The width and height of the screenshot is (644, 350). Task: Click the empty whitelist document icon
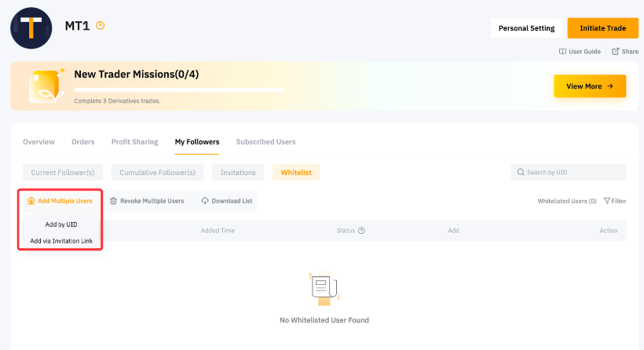click(x=324, y=288)
